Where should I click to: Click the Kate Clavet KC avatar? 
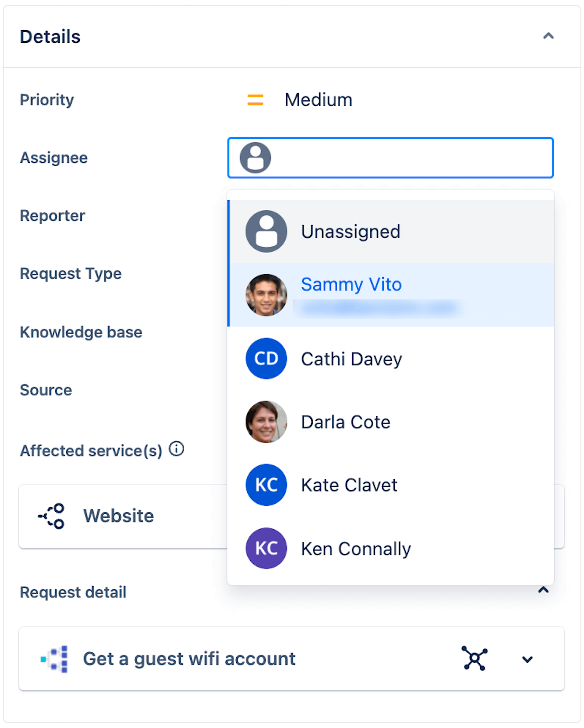click(266, 485)
